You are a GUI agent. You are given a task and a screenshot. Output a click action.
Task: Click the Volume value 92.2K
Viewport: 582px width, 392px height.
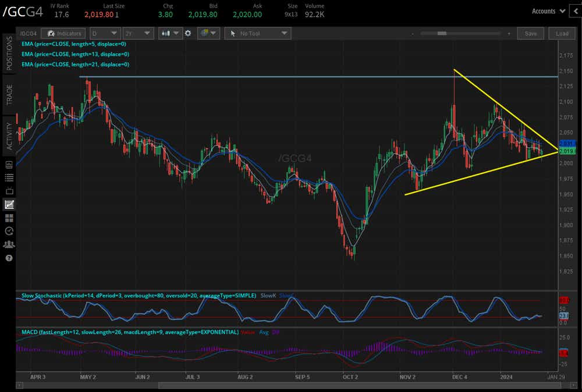click(x=315, y=15)
